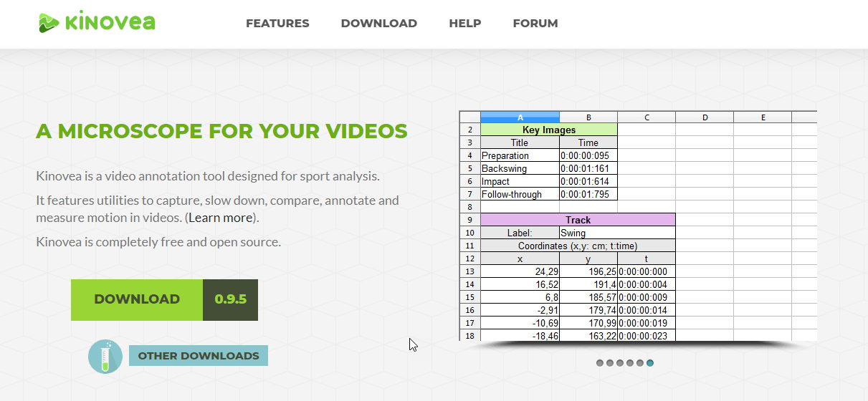Click the 'Swing' label value cell
The height and width of the screenshot is (401, 868).
tap(617, 233)
